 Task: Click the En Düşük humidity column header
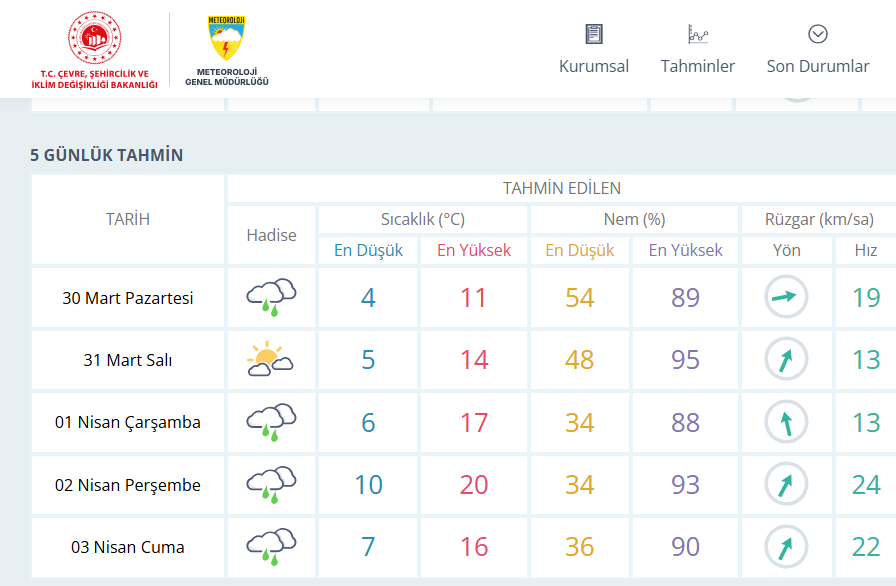(x=580, y=250)
